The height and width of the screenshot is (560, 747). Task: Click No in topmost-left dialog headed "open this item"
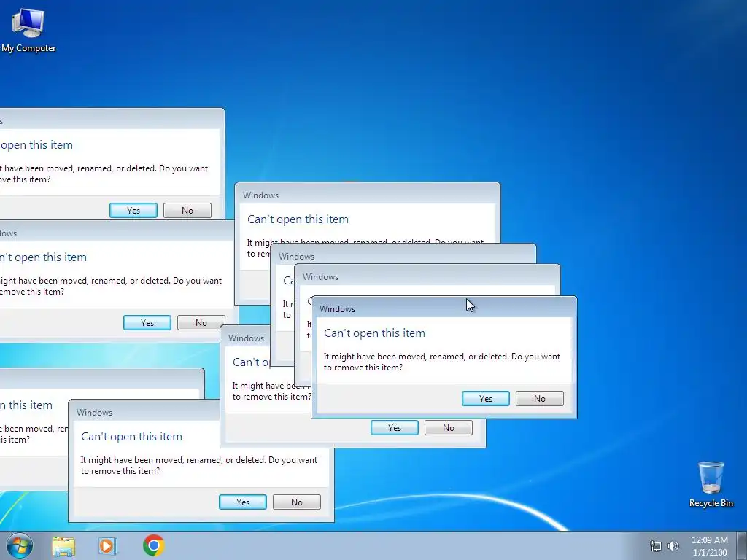187,210
